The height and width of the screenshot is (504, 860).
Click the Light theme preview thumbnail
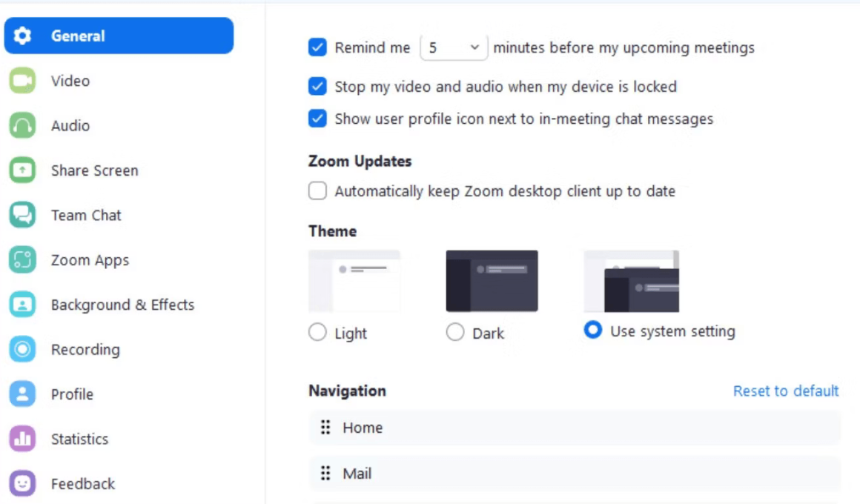pyautogui.click(x=354, y=281)
